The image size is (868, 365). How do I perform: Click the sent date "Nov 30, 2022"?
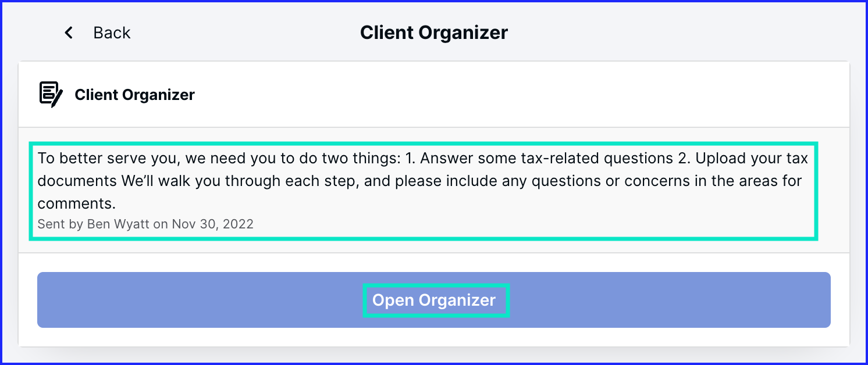tap(212, 224)
